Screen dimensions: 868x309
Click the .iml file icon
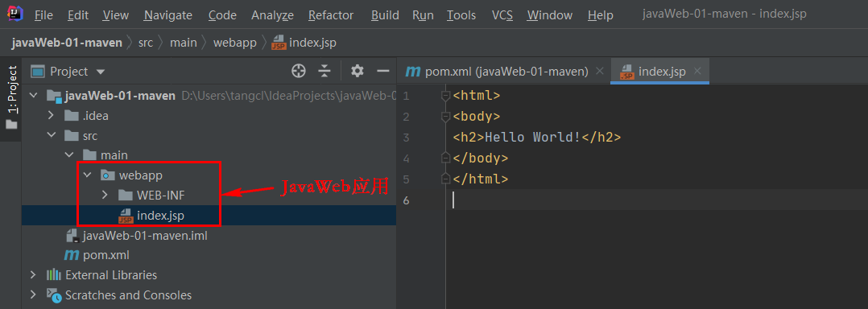[72, 236]
